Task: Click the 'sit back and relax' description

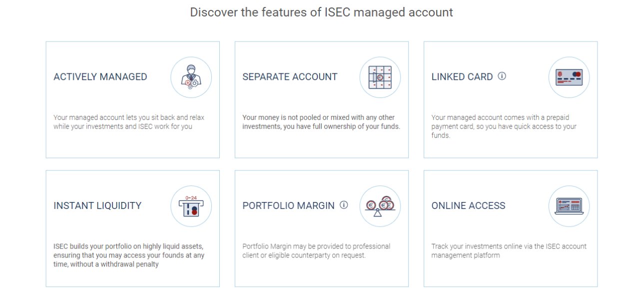Action: (x=129, y=122)
